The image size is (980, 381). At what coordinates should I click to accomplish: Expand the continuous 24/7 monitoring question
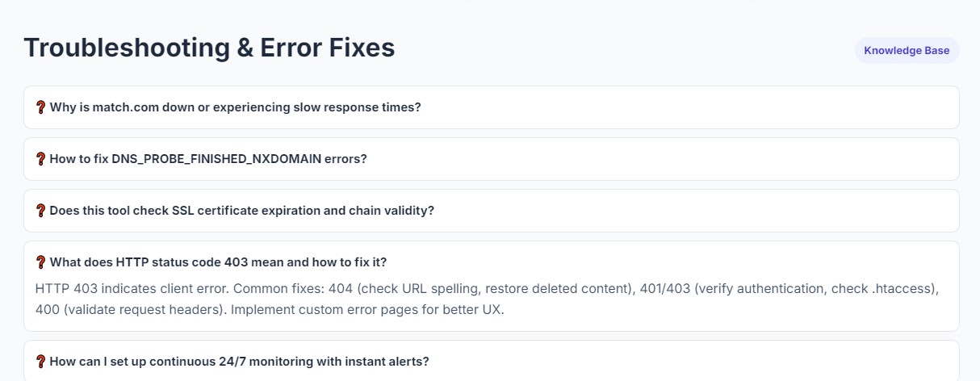pyautogui.click(x=239, y=362)
